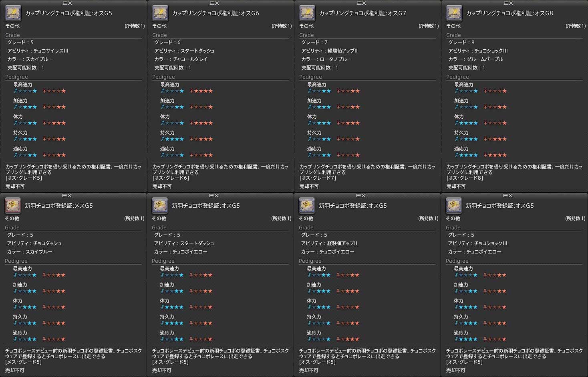
Task: Click icon of 新羽チョコボ登録証 with スタートダッシュ ability
Action: (x=159, y=206)
